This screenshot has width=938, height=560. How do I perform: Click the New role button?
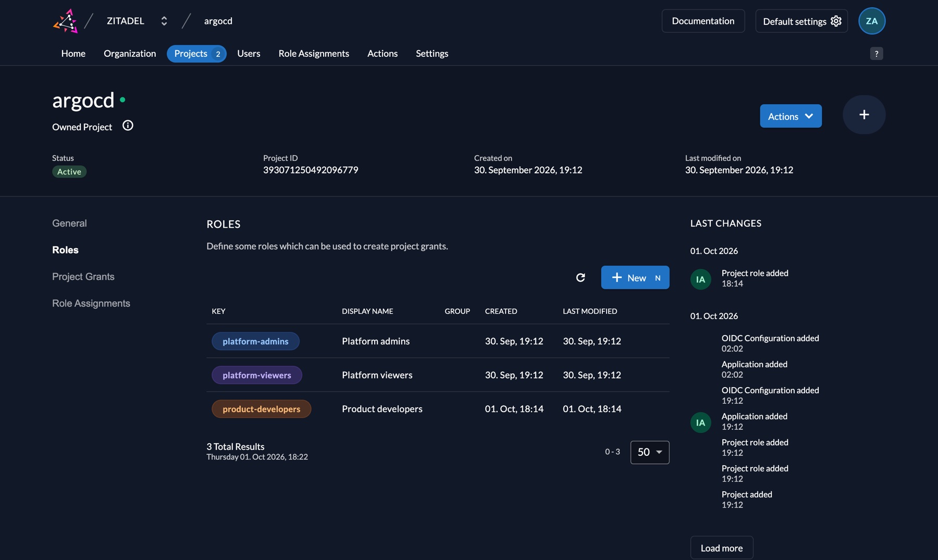(x=635, y=278)
